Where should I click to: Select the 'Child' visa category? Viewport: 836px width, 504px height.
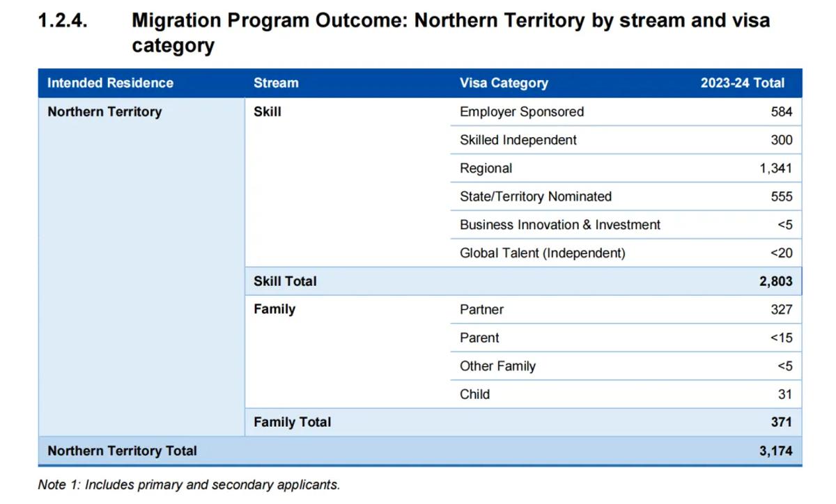click(474, 394)
